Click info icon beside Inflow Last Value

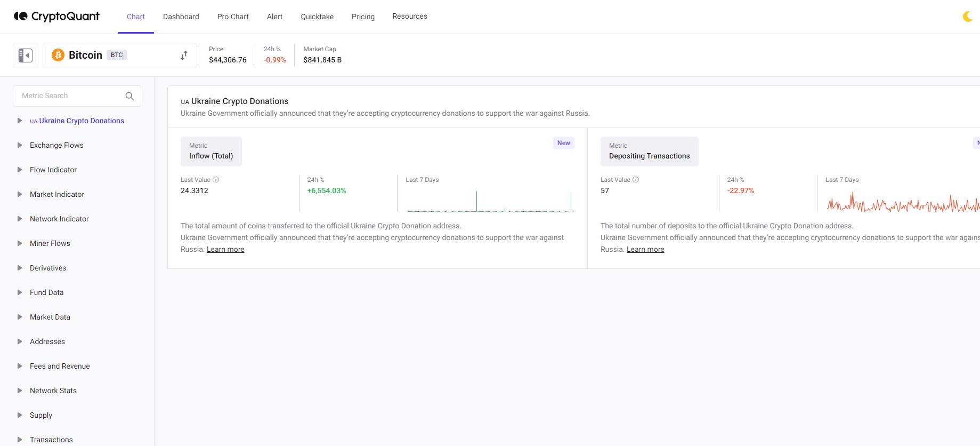(216, 180)
